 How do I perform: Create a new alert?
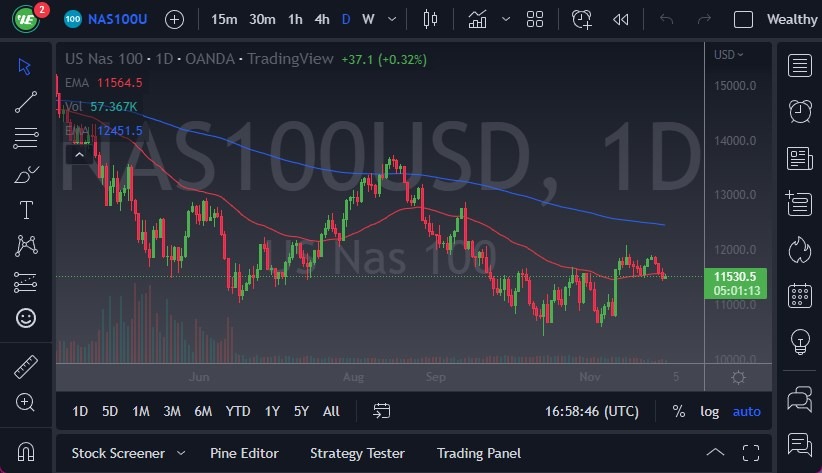pos(581,19)
